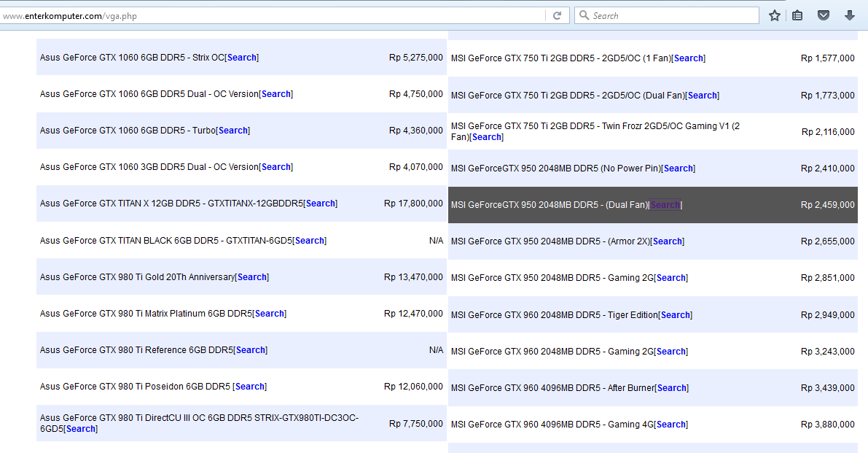This screenshot has height=453, width=868.
Task: Search link in highlighted MSI GTX 950 Dual Fan row
Action: [665, 205]
